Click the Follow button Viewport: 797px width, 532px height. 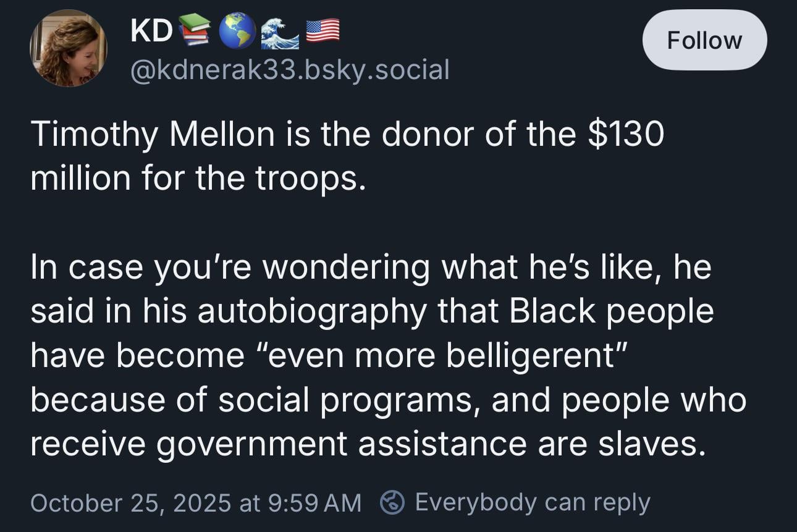(704, 40)
